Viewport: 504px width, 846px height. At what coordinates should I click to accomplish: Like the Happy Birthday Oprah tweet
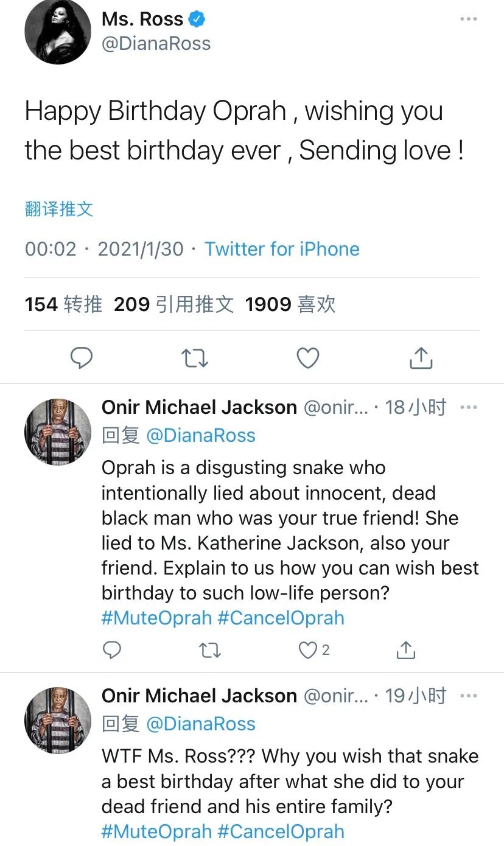point(307,358)
